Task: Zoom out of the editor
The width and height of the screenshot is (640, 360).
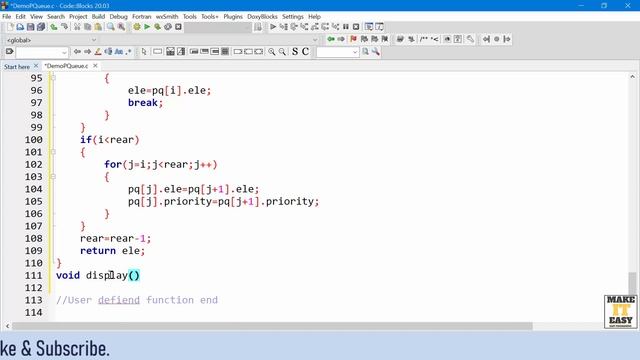Action: [282, 52]
